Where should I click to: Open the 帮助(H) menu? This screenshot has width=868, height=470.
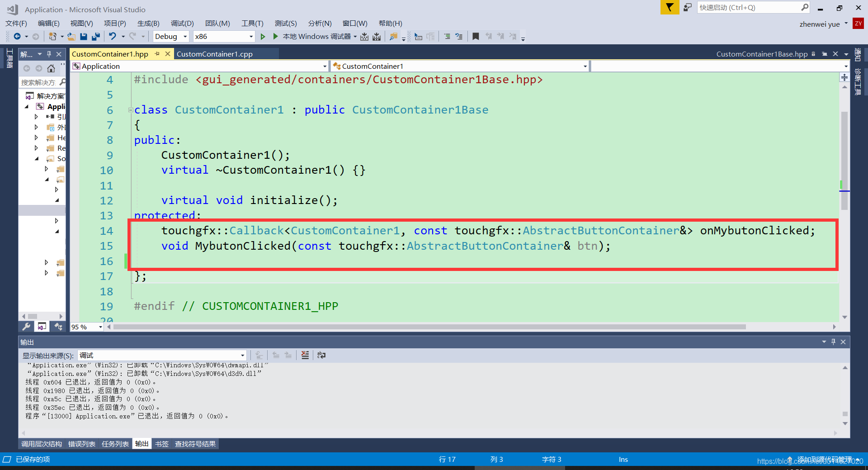click(x=390, y=23)
